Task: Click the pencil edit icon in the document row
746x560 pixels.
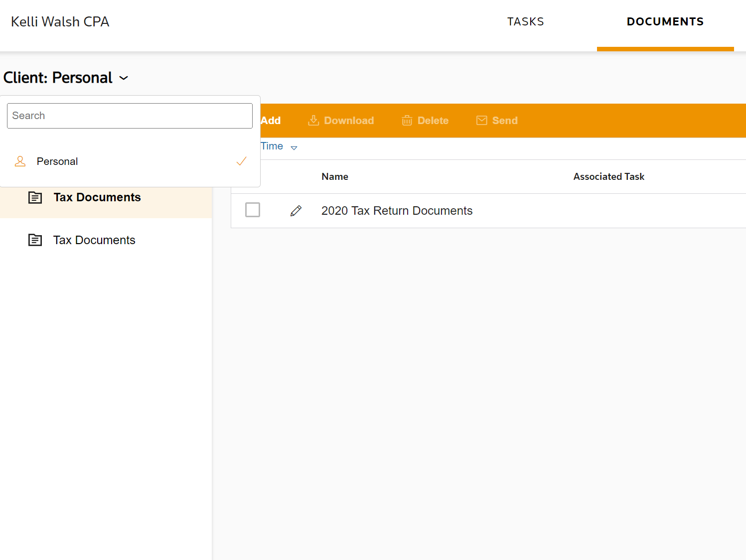Action: 296,211
